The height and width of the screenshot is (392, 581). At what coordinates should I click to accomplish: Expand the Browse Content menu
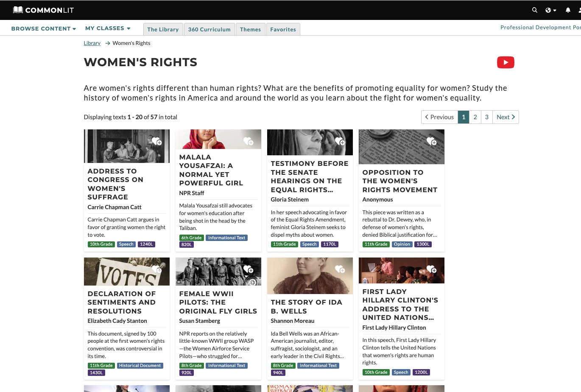(x=44, y=28)
